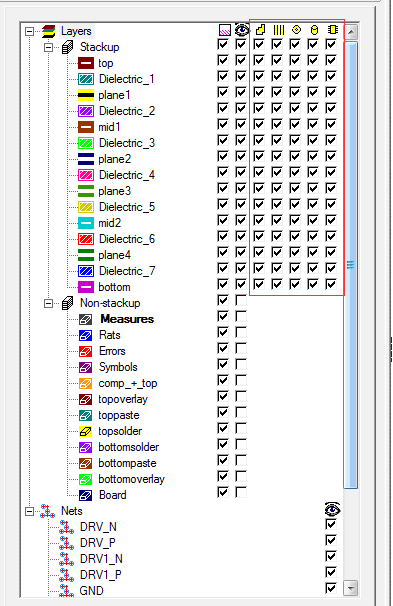Click the Stackup group icon

[67, 48]
